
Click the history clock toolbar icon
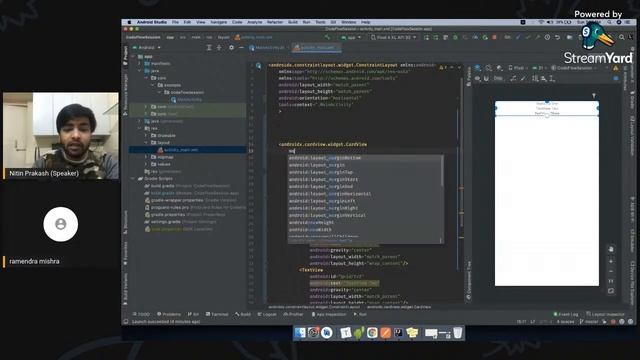tap(547, 38)
